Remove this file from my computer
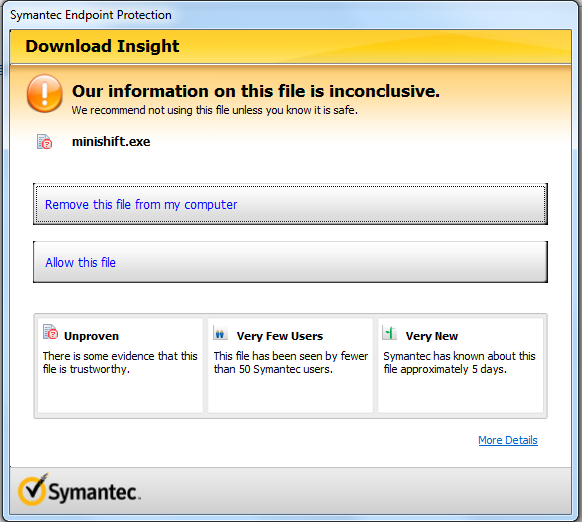The image size is (582, 522). point(290,204)
